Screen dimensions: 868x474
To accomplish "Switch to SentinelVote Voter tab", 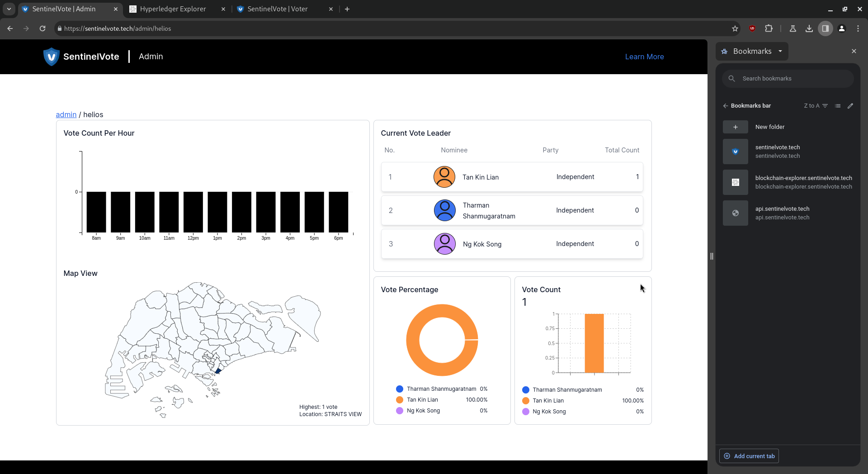I will coord(278,9).
